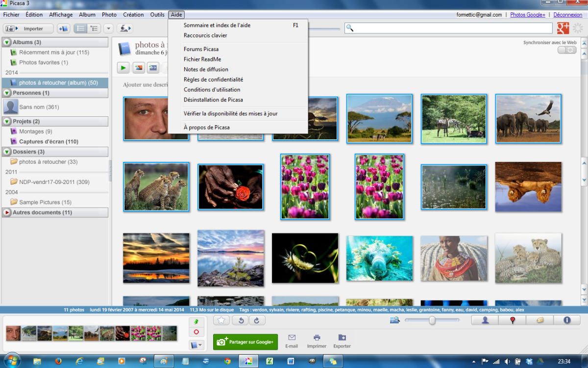Open the webcam capture button
This screenshot has height=368, width=588.
[x=124, y=28]
